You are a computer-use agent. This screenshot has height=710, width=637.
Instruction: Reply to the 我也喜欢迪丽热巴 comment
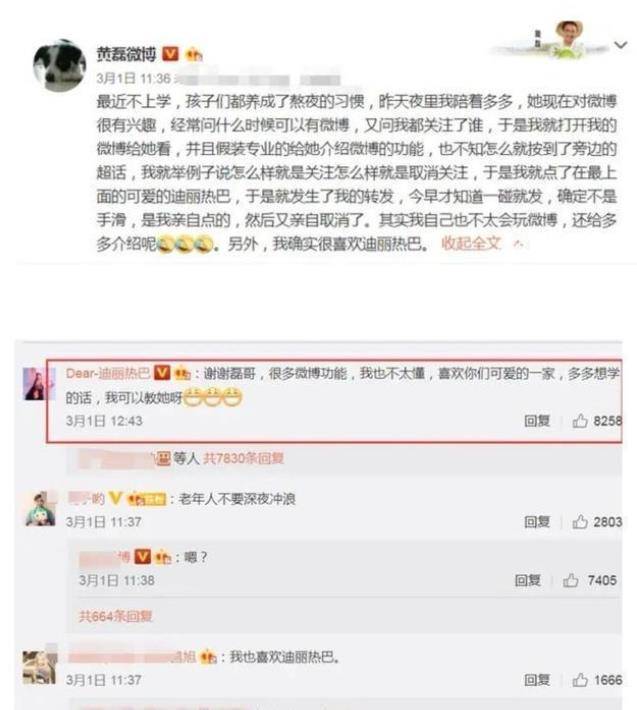(x=537, y=680)
